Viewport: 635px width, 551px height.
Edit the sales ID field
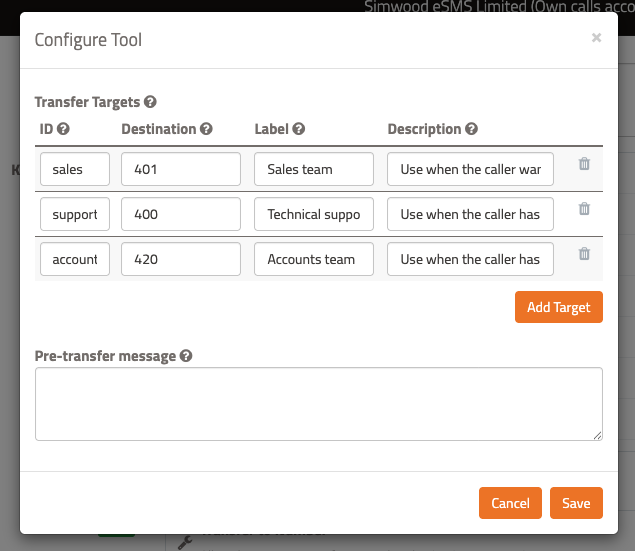pos(75,169)
